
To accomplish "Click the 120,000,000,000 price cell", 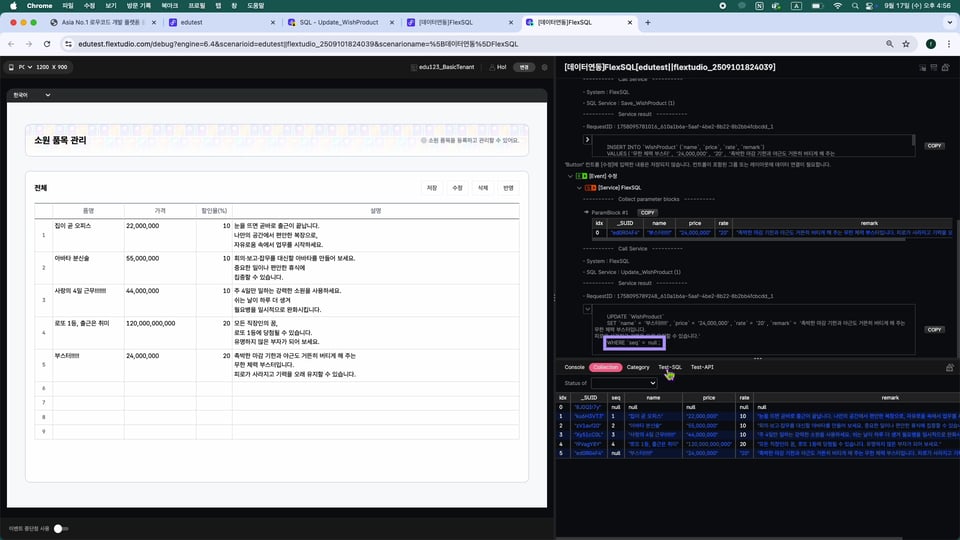I will [x=160, y=332].
